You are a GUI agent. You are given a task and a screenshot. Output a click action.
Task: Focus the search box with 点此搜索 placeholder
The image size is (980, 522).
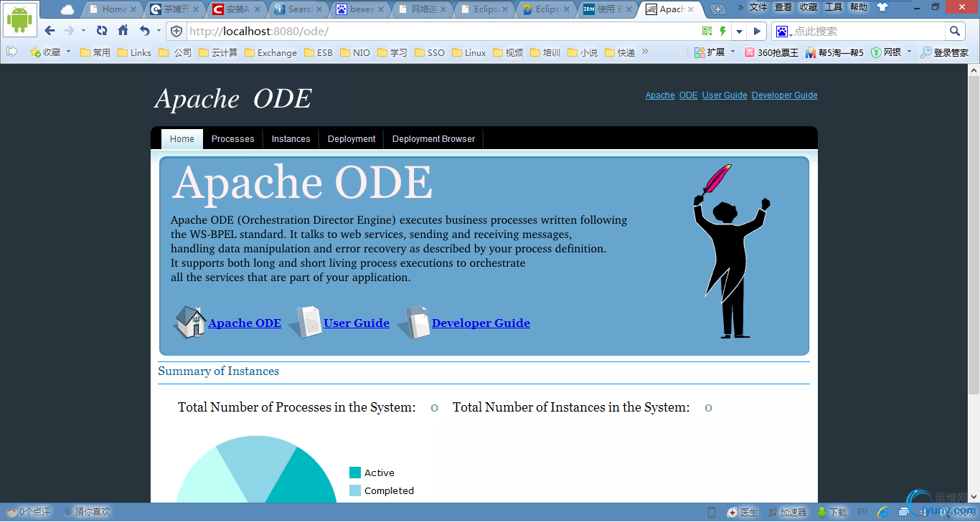(869, 32)
